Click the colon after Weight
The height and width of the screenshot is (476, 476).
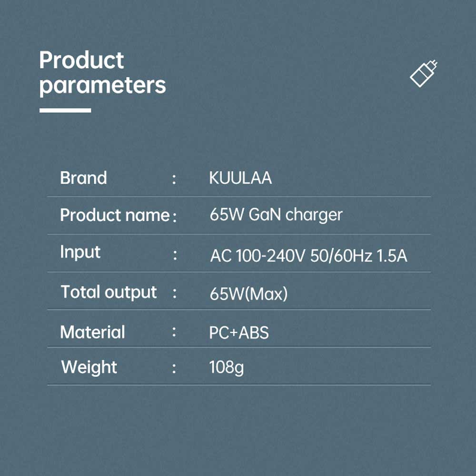[x=174, y=368]
